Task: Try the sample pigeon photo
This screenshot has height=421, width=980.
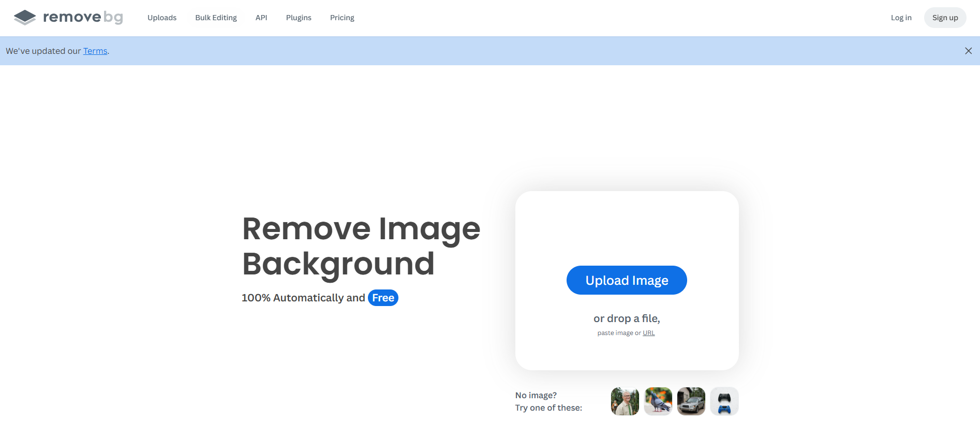Action: click(658, 401)
